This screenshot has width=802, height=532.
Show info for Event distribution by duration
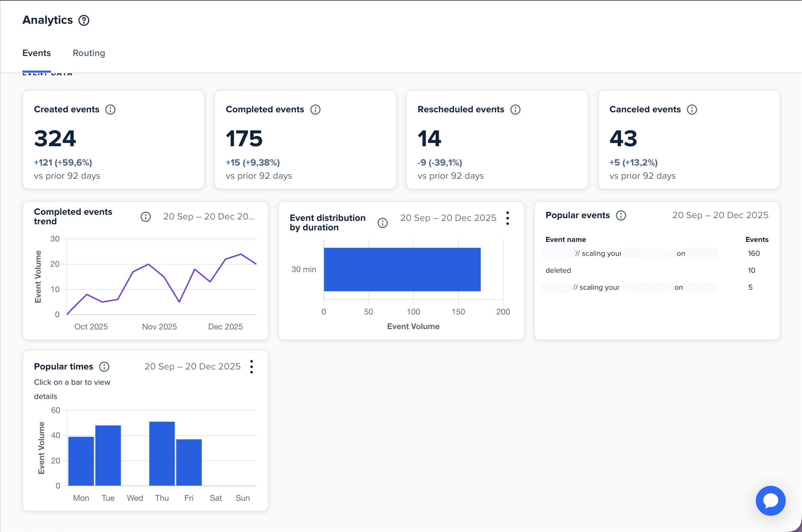(x=383, y=223)
